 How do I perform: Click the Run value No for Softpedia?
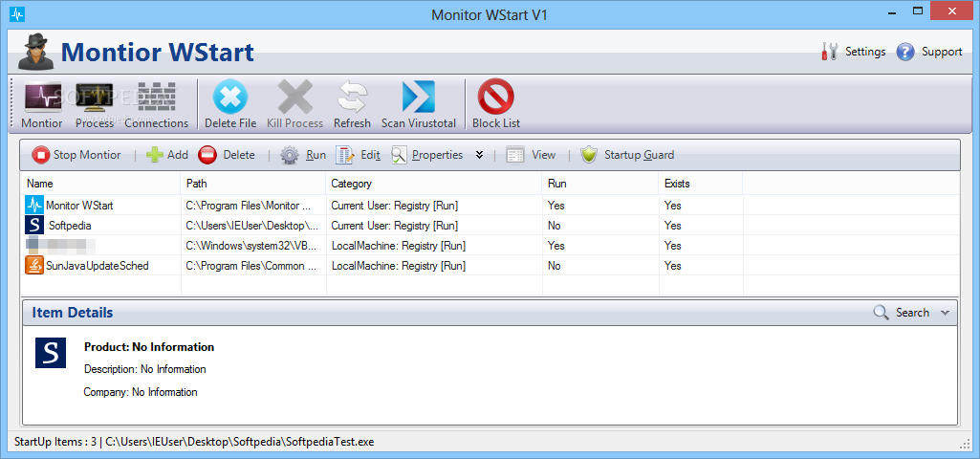coord(555,225)
